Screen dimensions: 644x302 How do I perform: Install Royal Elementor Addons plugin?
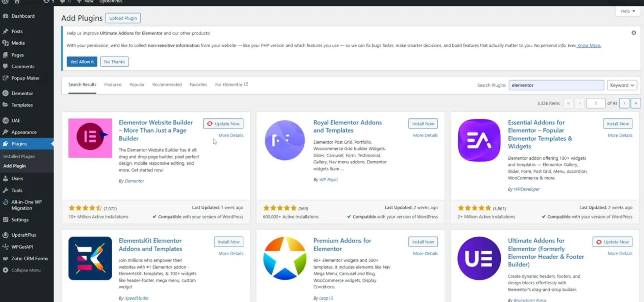click(423, 124)
